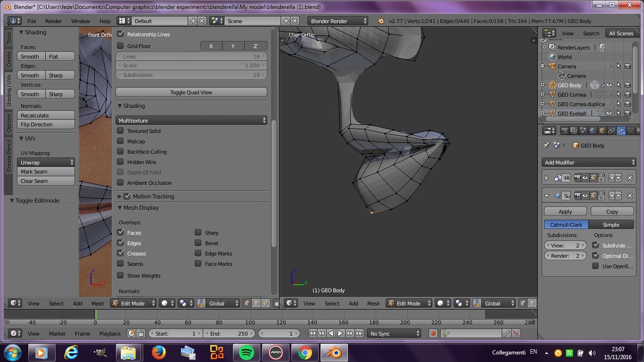Click the Recalculate normals button
The image size is (644, 362).
point(46,115)
